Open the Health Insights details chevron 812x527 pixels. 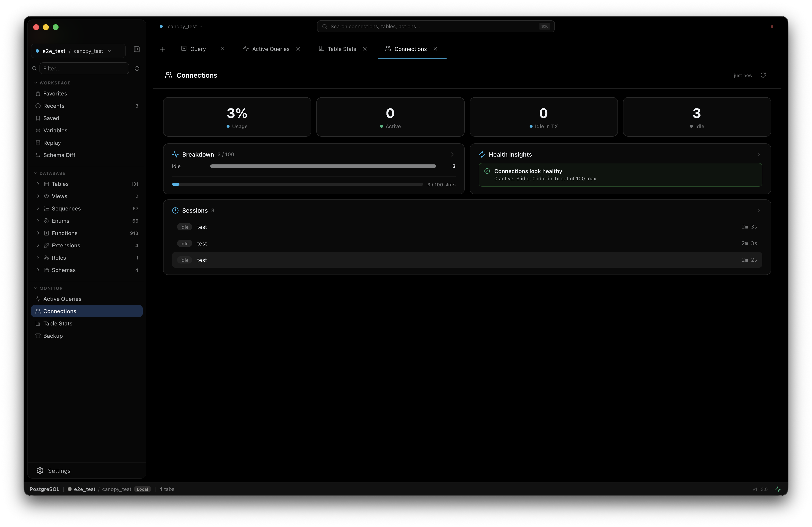tap(759, 154)
